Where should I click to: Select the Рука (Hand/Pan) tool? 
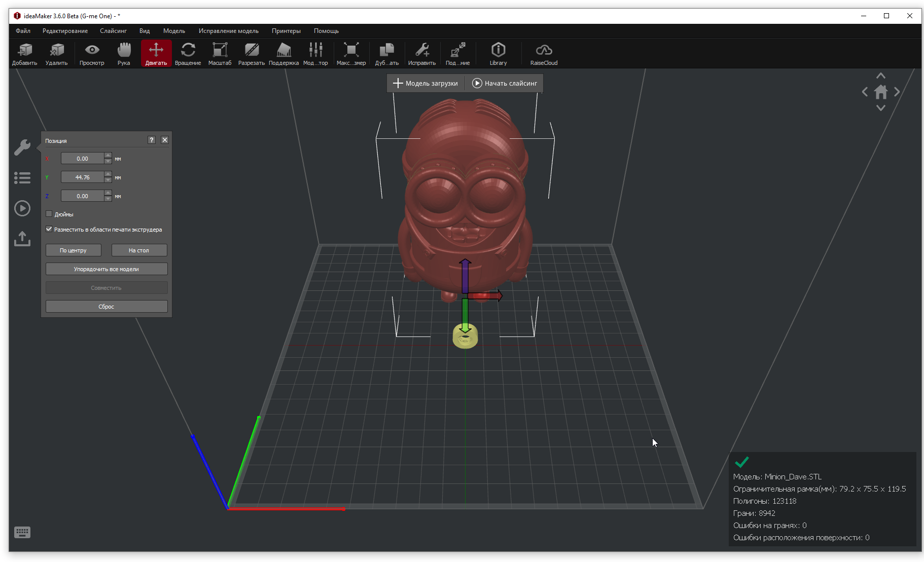124,54
